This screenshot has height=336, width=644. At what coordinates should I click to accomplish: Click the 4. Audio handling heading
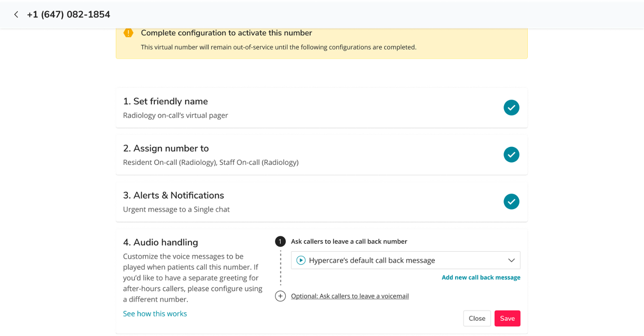pyautogui.click(x=160, y=242)
